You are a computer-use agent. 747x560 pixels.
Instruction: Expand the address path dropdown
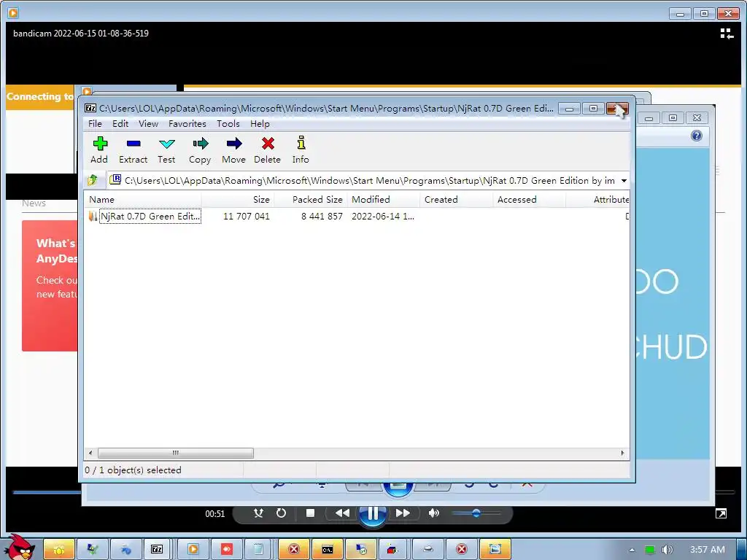(624, 181)
